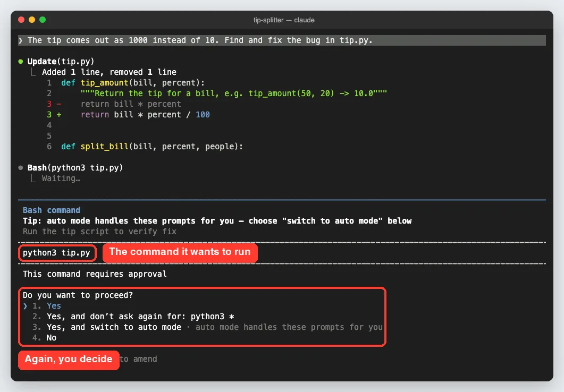
Task: Click the Added 1 line, removed 1 line summary
Action: pyautogui.click(x=109, y=72)
